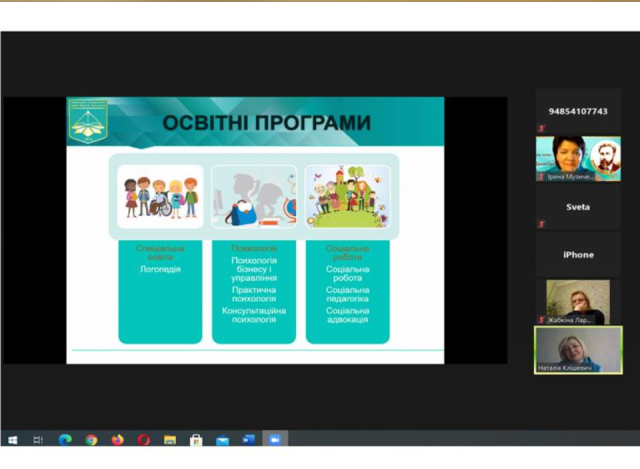Select Жабкіна Лар video tile
This screenshot has width=640, height=469.
(x=578, y=301)
